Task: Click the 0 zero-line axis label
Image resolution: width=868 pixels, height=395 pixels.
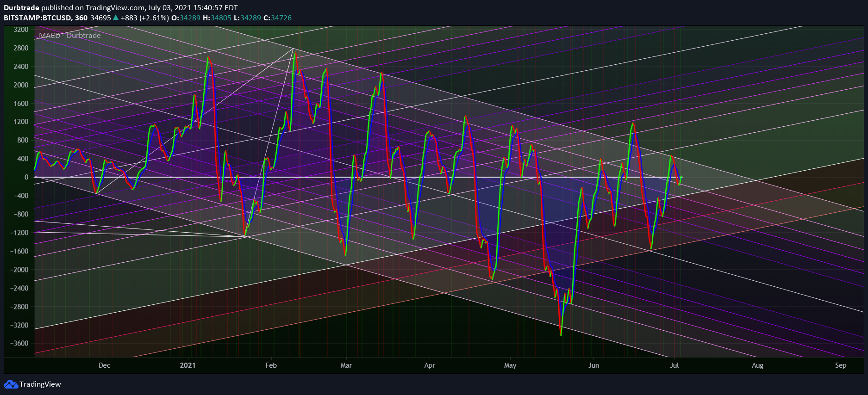Action: pyautogui.click(x=26, y=177)
